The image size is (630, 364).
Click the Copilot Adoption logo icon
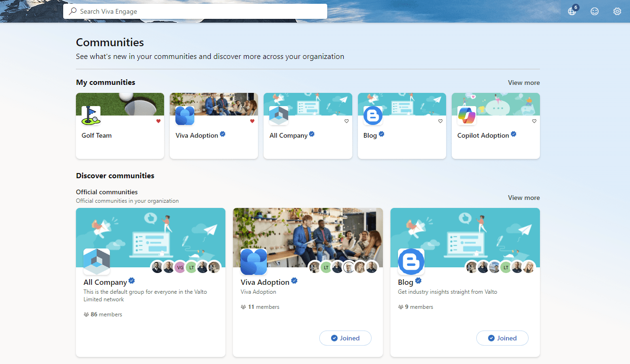(467, 116)
